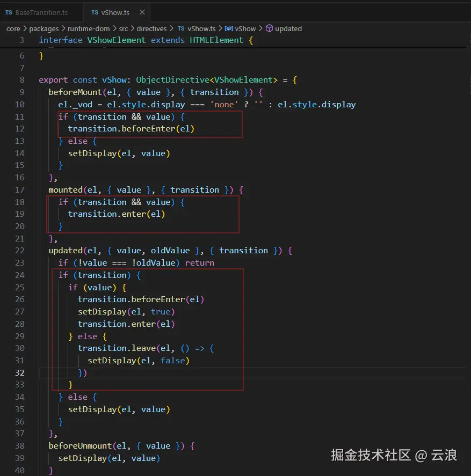The height and width of the screenshot is (476, 471).
Task: Switch to the BaseTransition.ts tab
Action: click(x=41, y=12)
